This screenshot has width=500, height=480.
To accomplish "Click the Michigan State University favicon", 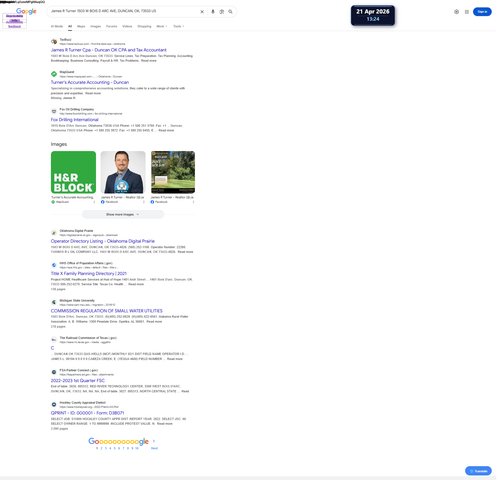I will tap(54, 302).
